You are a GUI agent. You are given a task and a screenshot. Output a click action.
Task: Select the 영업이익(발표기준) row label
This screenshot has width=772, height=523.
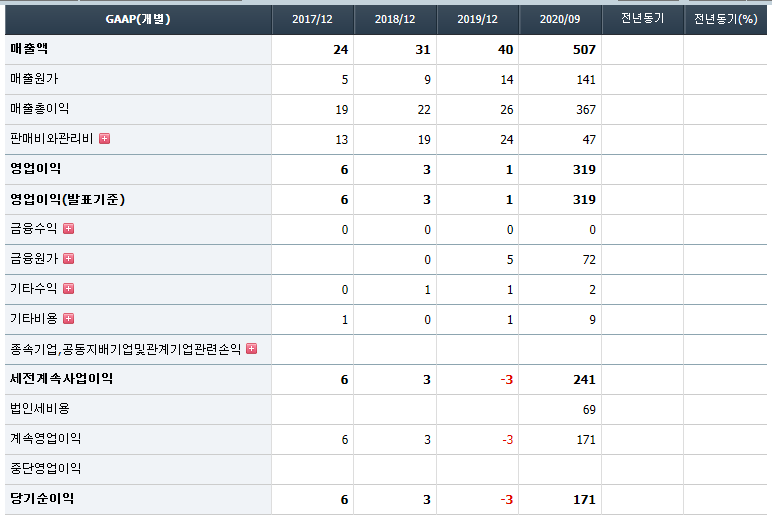[x=68, y=199]
